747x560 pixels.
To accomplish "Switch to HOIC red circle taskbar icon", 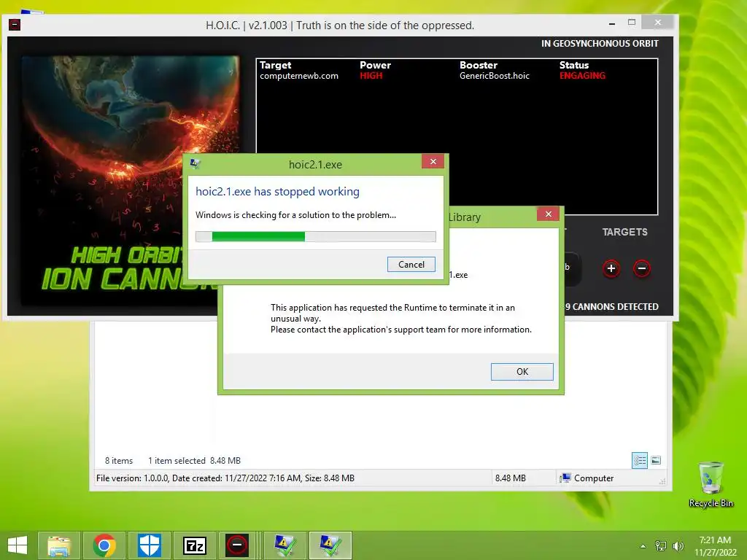I will point(237,545).
